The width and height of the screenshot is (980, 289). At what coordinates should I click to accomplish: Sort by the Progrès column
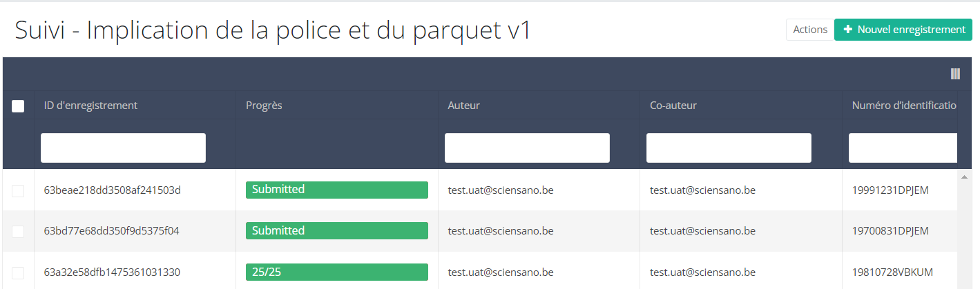[264, 106]
